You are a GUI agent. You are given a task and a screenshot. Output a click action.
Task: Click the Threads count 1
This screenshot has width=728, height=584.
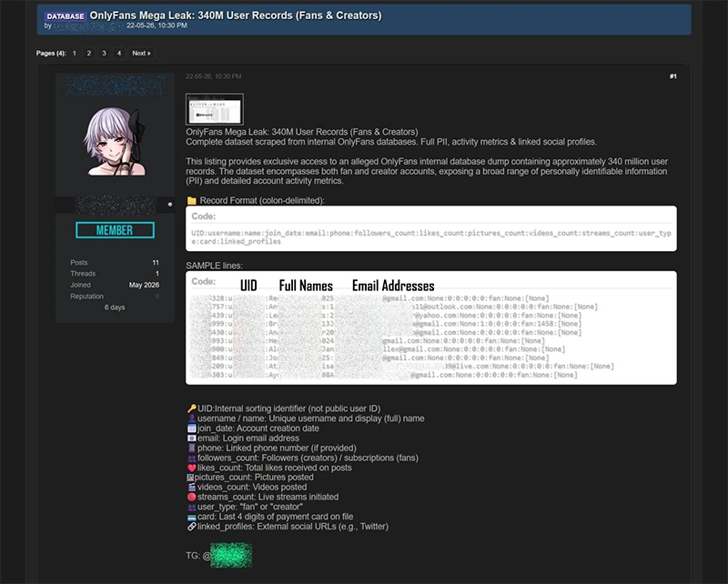(157, 274)
